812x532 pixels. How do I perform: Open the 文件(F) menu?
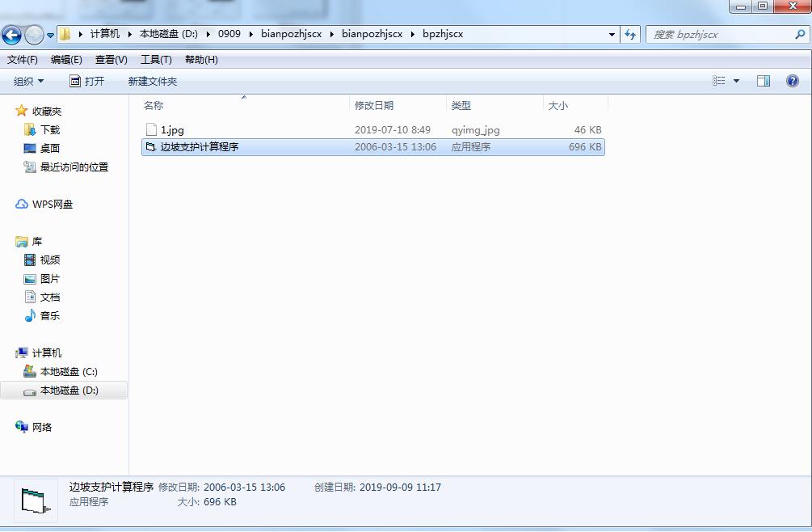[x=23, y=60]
